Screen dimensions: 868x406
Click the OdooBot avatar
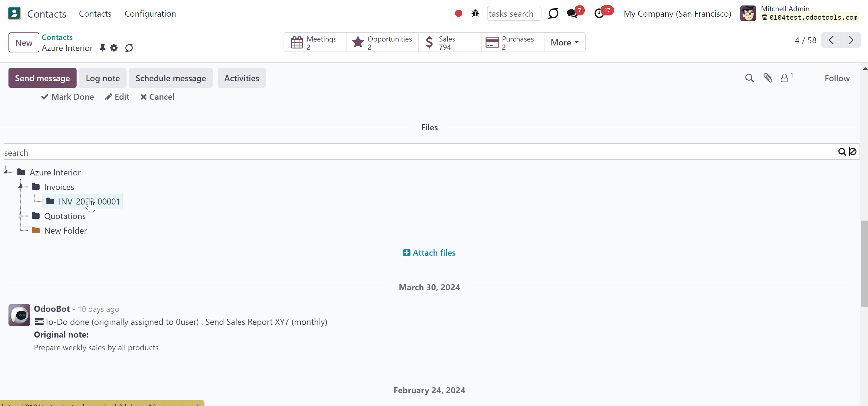[x=19, y=315]
